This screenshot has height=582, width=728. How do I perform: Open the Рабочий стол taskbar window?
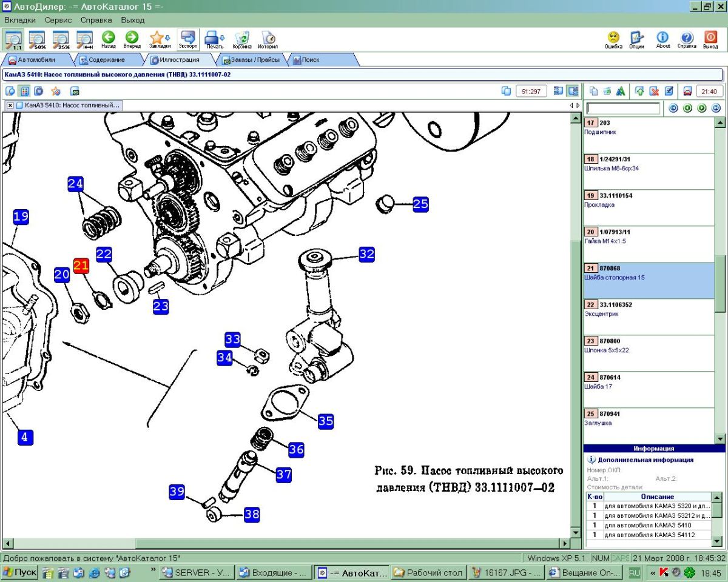pos(428,572)
